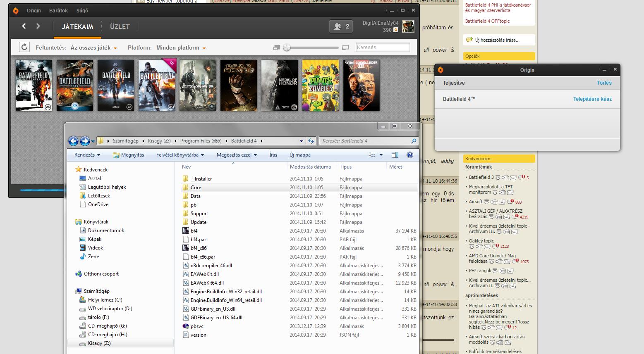The image size is (644, 354).
Task: Select the bf4 application file
Action: point(194,231)
